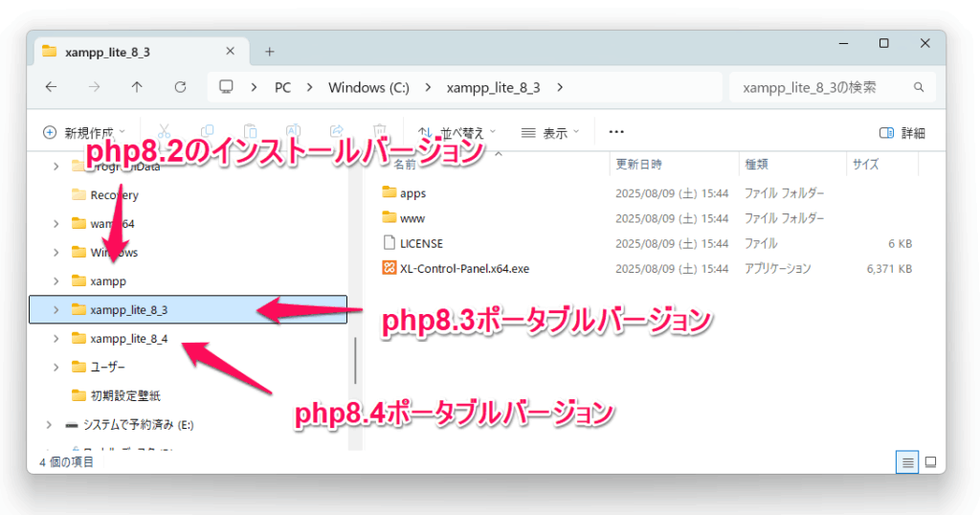Click the delete trash icon
980x515 pixels.
coord(379,131)
